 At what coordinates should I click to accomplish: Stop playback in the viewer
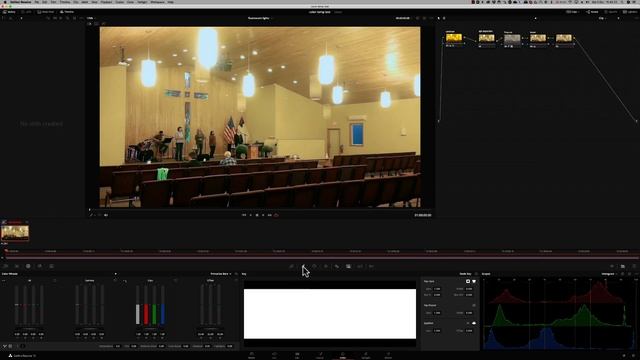pos(257,215)
